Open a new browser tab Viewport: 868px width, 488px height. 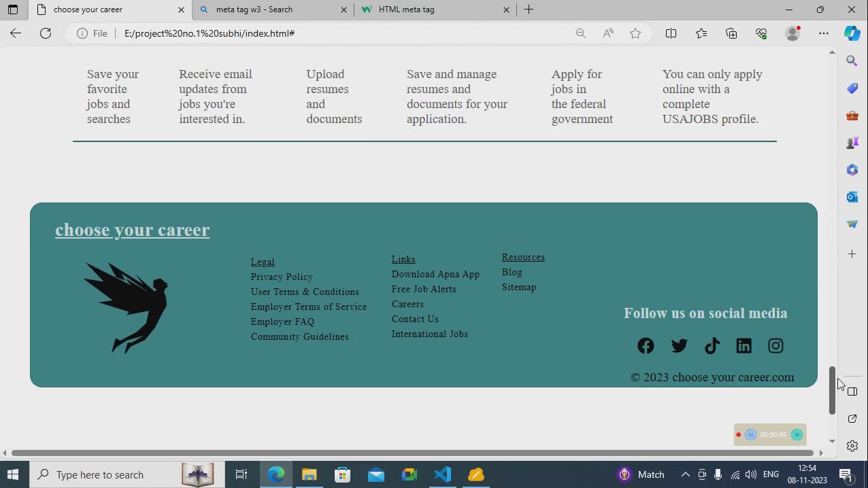[529, 10]
